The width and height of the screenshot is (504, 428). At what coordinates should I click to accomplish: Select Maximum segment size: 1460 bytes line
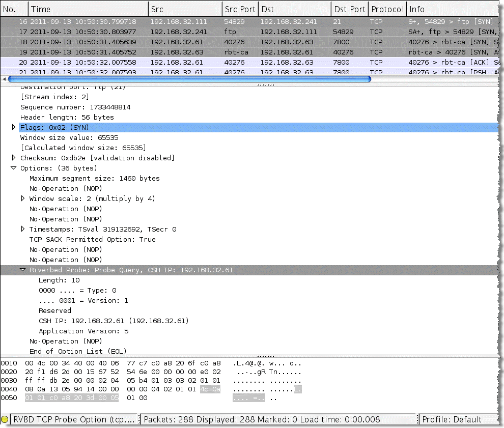(94, 178)
